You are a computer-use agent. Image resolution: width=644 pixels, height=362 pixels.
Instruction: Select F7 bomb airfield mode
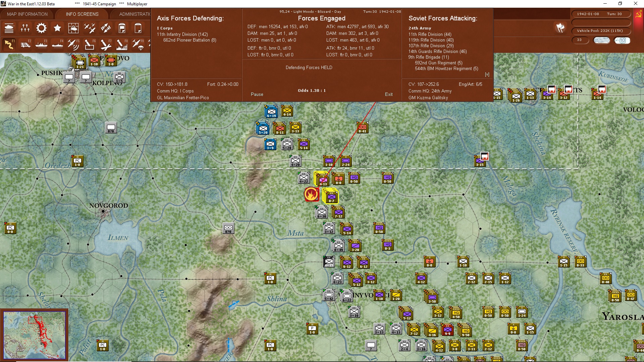tap(106, 44)
